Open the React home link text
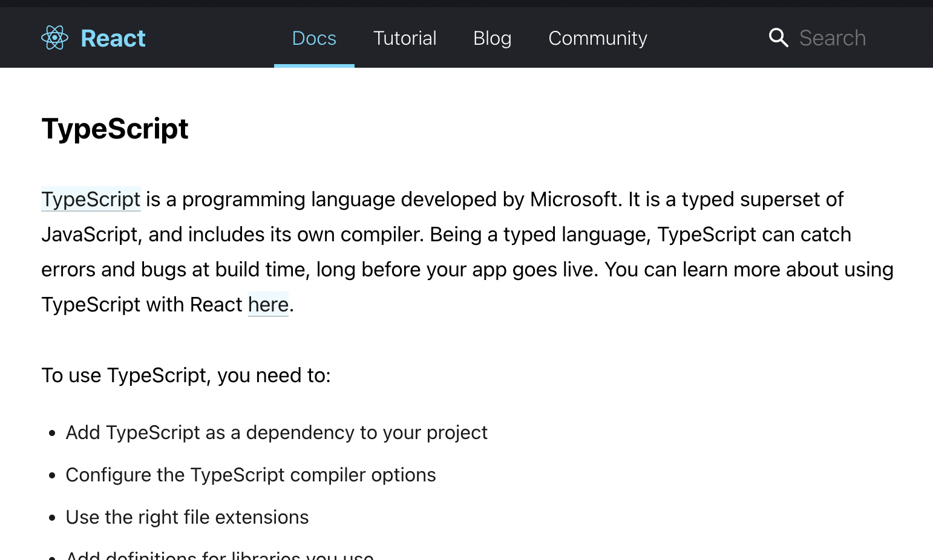933x560 pixels. 113,38
